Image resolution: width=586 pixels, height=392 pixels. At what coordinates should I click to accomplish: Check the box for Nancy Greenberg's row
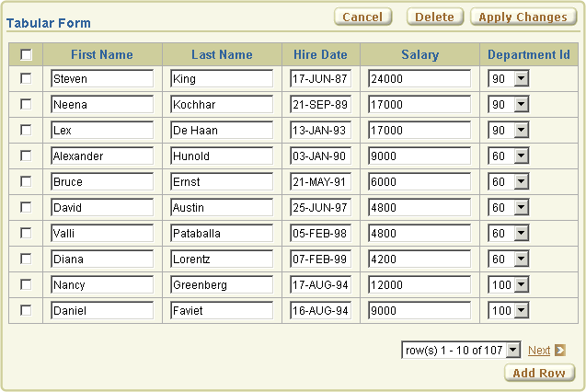[x=26, y=284]
